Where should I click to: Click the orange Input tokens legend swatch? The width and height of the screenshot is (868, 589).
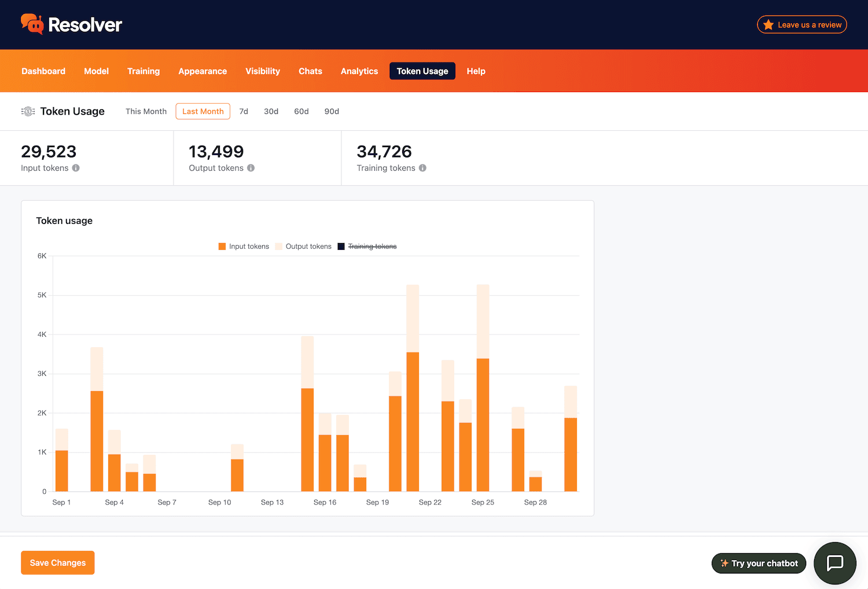[222, 246]
